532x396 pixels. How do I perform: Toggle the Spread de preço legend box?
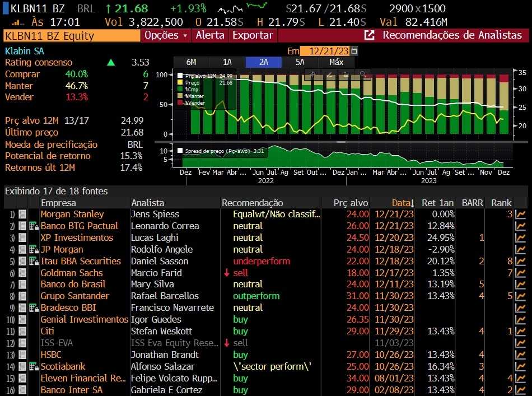(180, 151)
